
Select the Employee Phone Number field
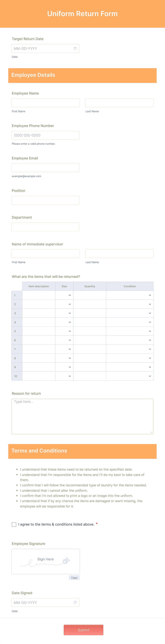coord(45,135)
